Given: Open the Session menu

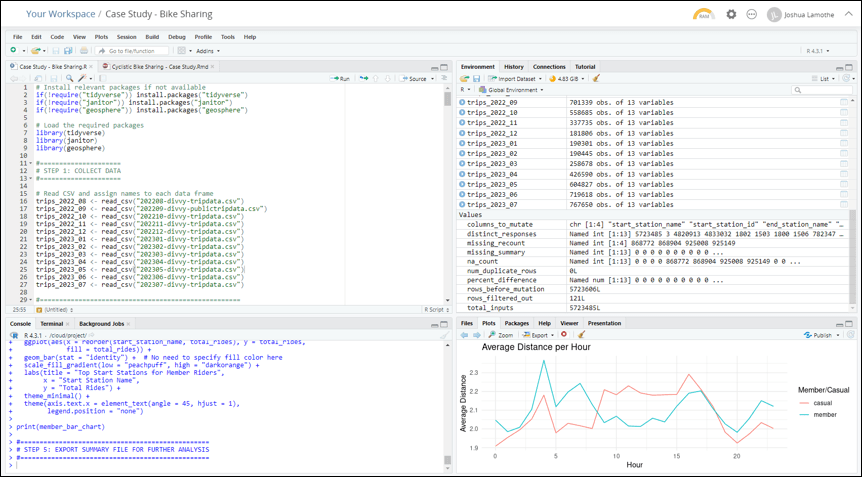Looking at the screenshot, I should click(x=126, y=37).
